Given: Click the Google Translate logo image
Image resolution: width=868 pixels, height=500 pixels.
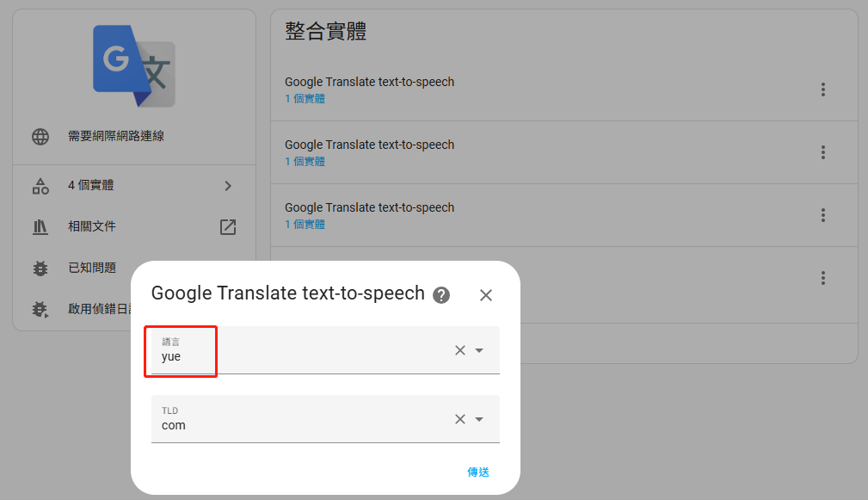Looking at the screenshot, I should [134, 66].
